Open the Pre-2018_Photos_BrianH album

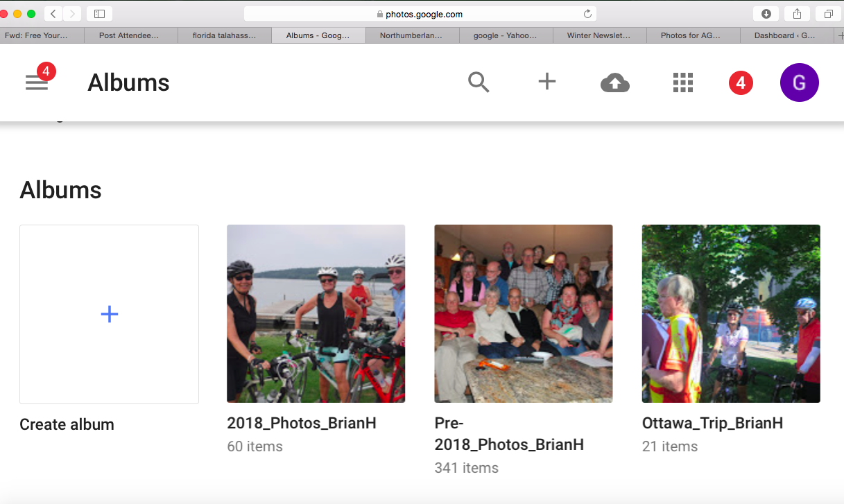(x=523, y=313)
